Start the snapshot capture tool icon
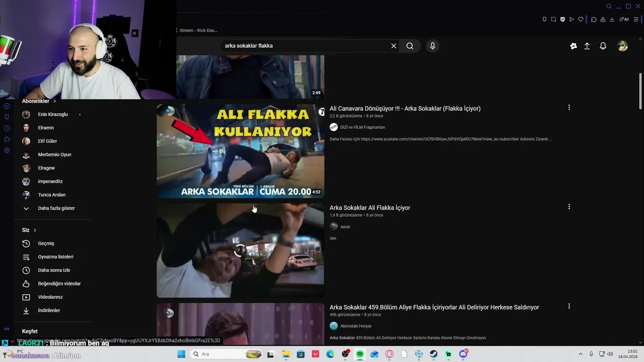 (553, 19)
